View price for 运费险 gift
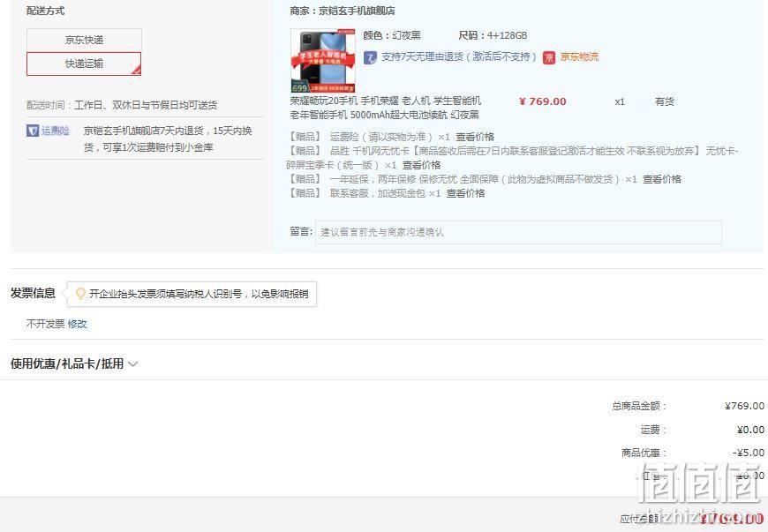 coord(475,137)
